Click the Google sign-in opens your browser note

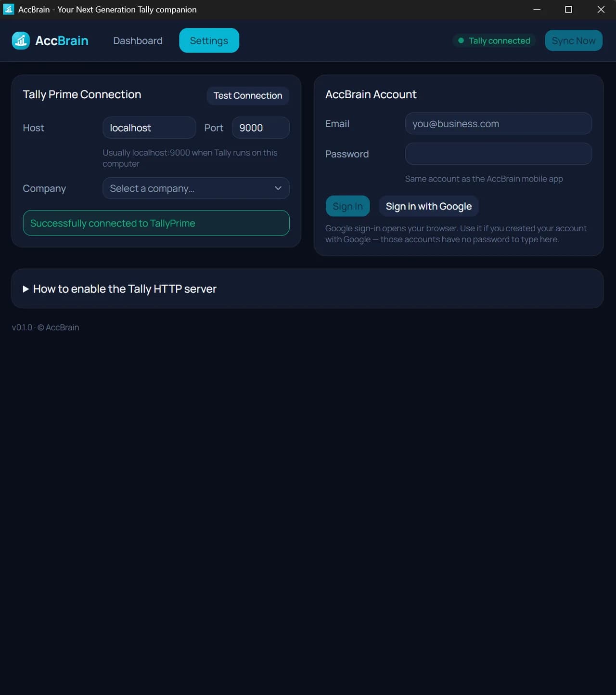tap(456, 234)
